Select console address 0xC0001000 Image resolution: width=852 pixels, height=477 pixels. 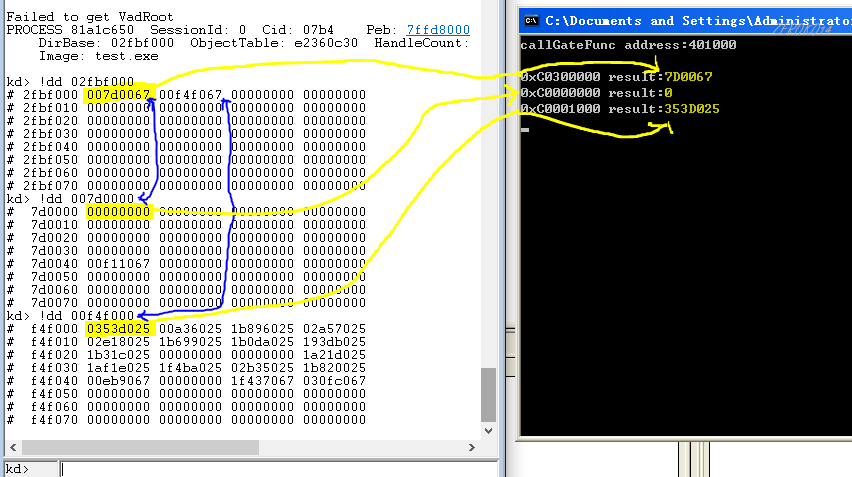pyautogui.click(x=560, y=109)
